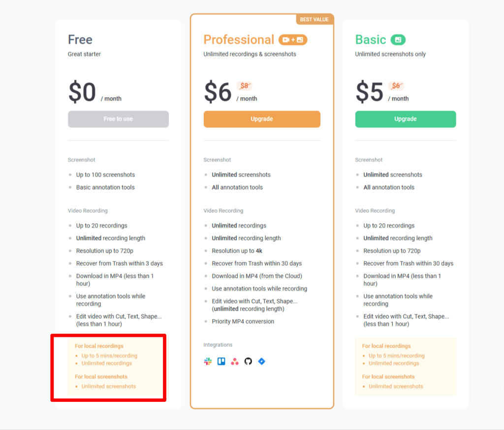This screenshot has height=430, width=504.
Task: Click the video-plus-image badge beside Professional
Action: pyautogui.click(x=293, y=40)
